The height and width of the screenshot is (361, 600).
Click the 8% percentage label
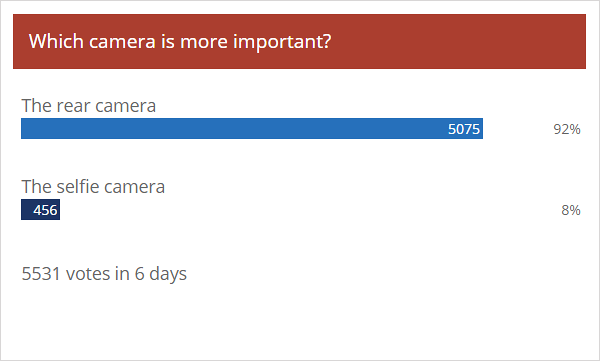571,210
